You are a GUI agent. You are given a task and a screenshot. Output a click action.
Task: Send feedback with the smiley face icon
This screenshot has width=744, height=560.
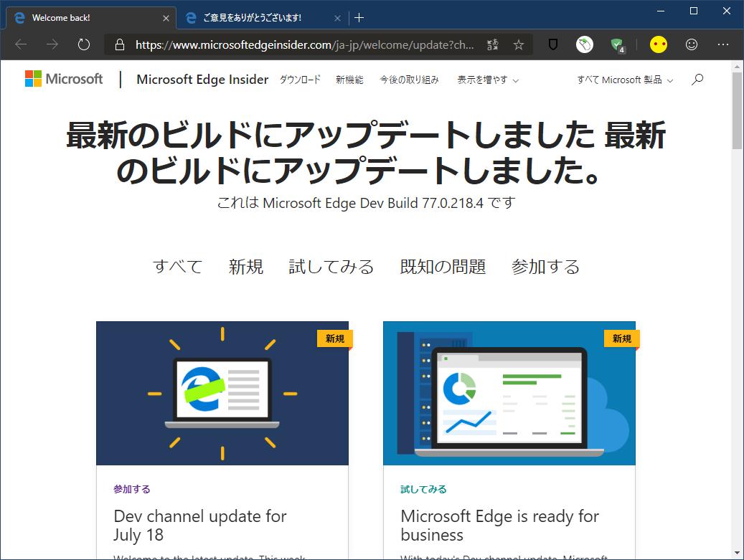coord(692,44)
